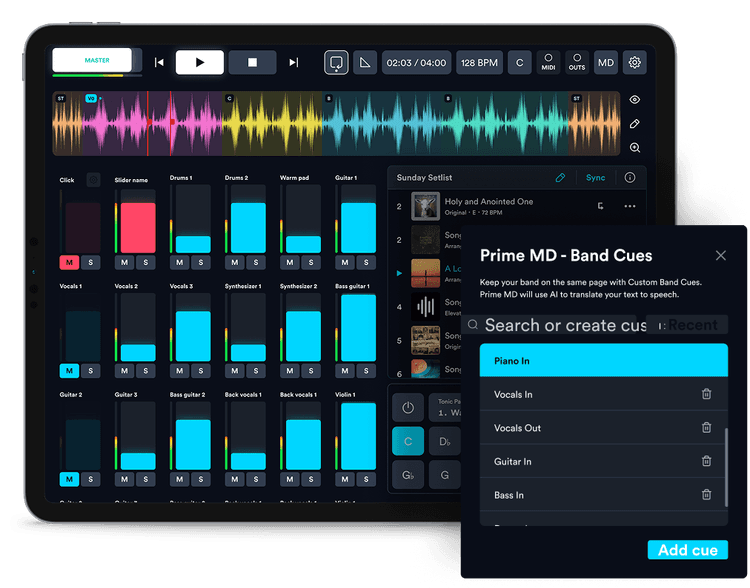Click the waveform zoom magnifier icon
Viewport: 750px width, 588px height.
click(x=635, y=148)
